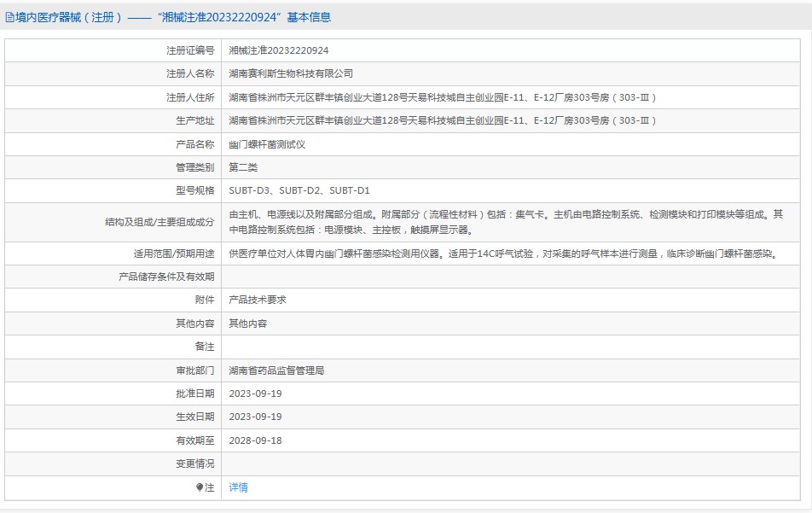Click the address value in the 注册人住所 row
Viewport: 812px width, 513px height.
pyautogui.click(x=443, y=97)
